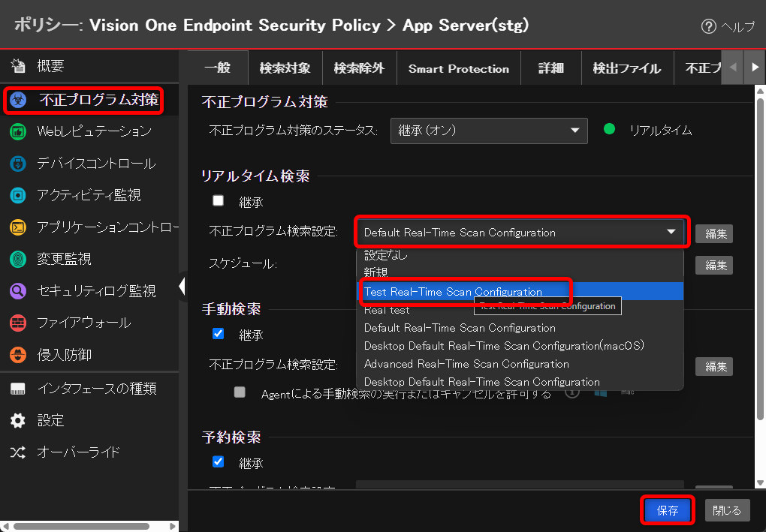This screenshot has height=532, width=766.
Task: Switch to the 検索対象 tab
Action: [x=285, y=68]
